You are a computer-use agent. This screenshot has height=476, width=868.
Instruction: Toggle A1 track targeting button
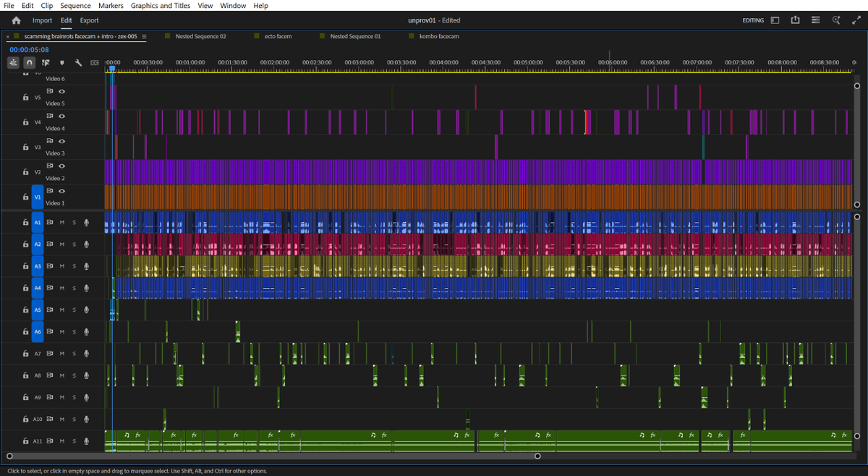pos(38,223)
